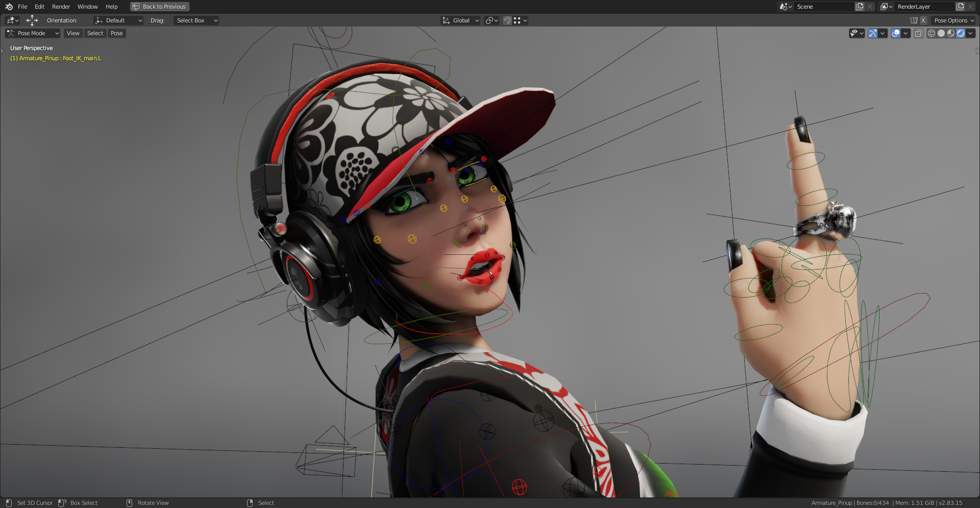
Task: Toggle the Show Overlays button
Action: [x=896, y=33]
